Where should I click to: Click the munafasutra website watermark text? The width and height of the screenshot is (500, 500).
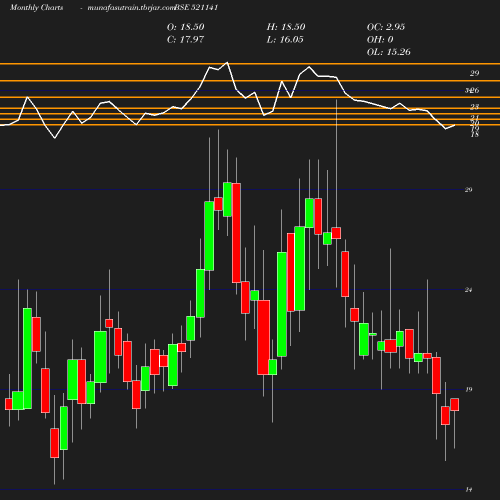point(131,8)
